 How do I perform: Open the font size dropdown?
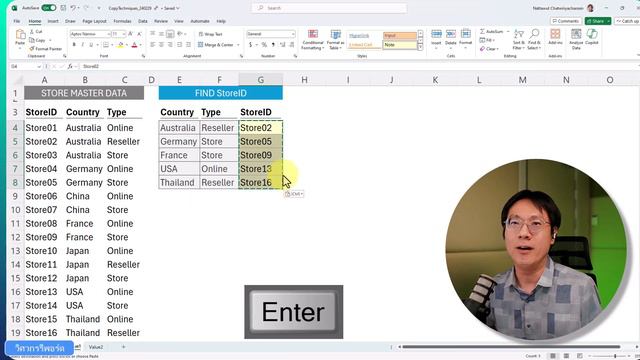coord(124,34)
